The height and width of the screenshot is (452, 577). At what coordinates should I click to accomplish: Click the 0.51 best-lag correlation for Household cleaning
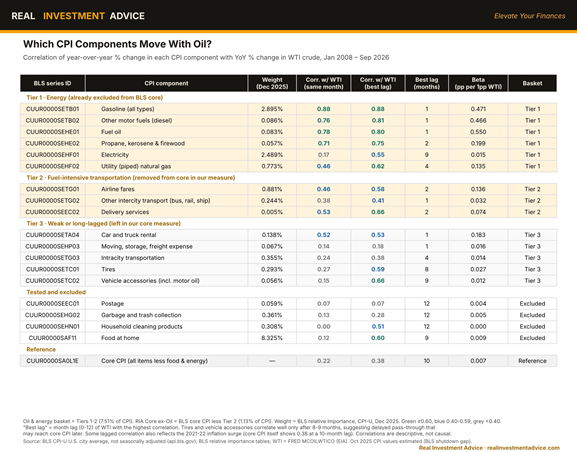click(378, 326)
